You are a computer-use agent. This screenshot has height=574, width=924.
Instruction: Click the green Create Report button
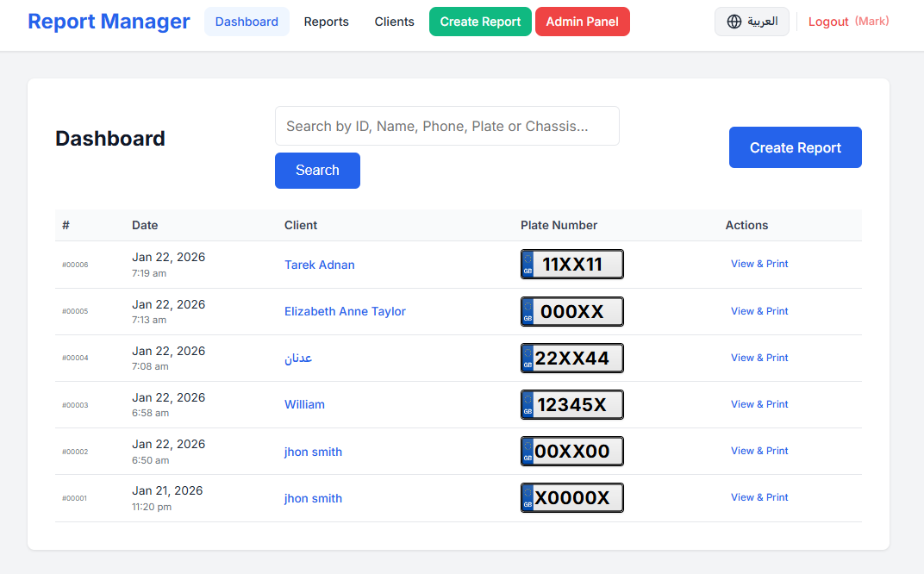click(x=480, y=21)
